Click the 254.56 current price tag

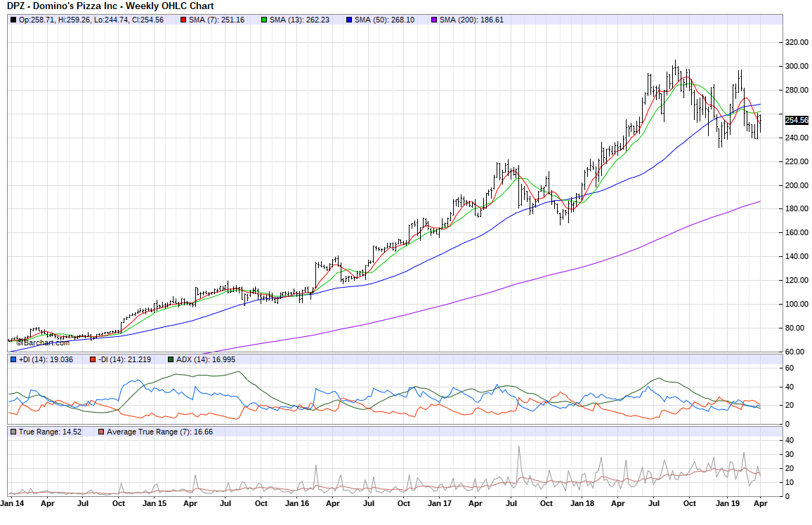[797, 120]
